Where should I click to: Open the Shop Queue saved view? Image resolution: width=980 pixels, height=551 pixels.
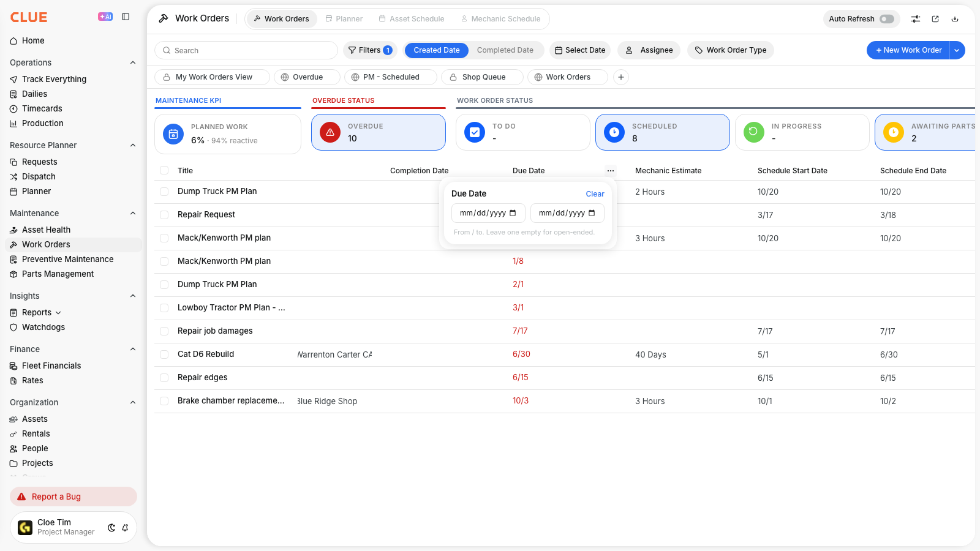click(483, 77)
